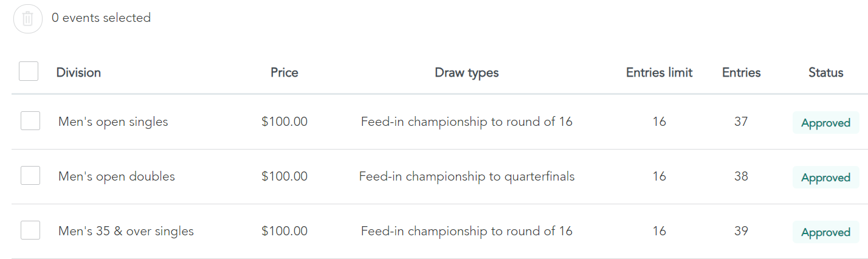Click the Price column header
The image size is (868, 259).
point(284,72)
